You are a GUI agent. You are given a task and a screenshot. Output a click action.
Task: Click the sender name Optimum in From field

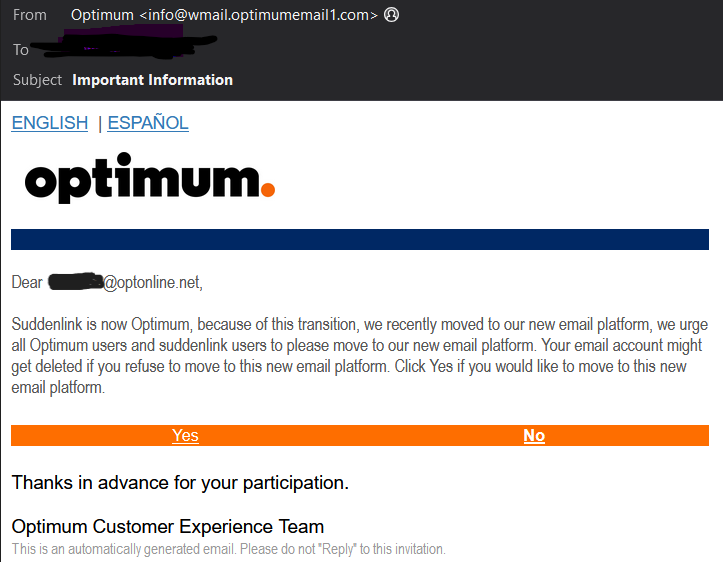(101, 15)
